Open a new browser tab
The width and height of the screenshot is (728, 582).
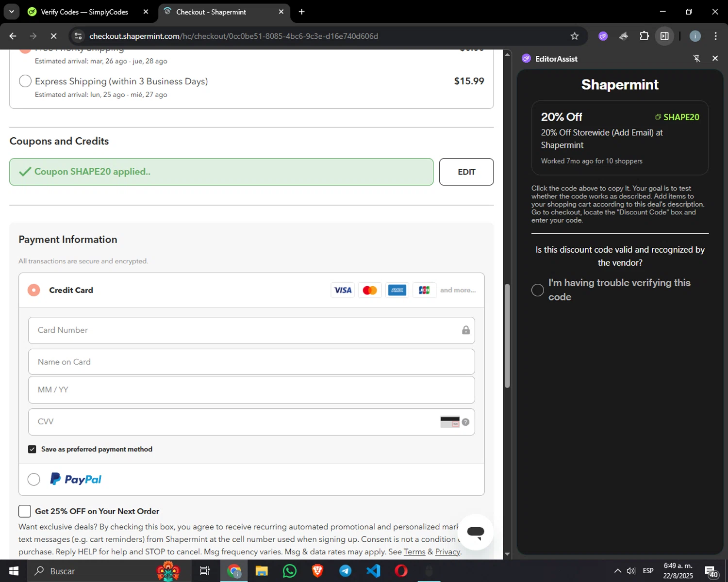(x=301, y=12)
